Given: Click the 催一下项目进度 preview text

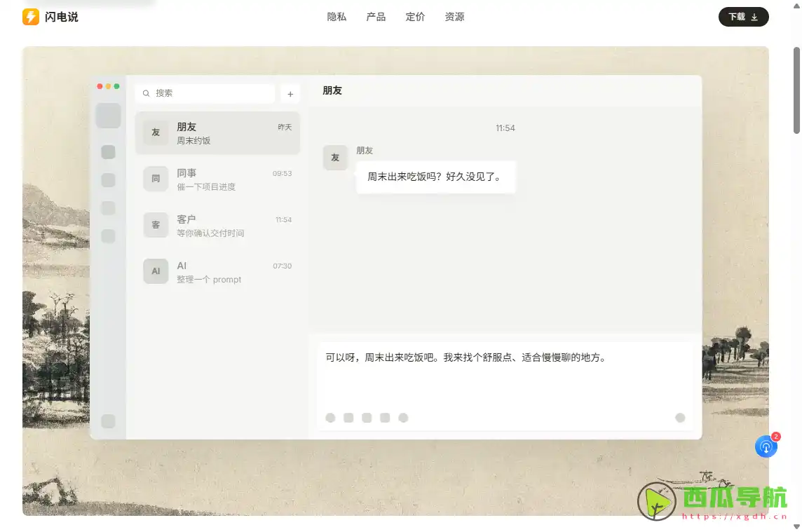Looking at the screenshot, I should [206, 186].
